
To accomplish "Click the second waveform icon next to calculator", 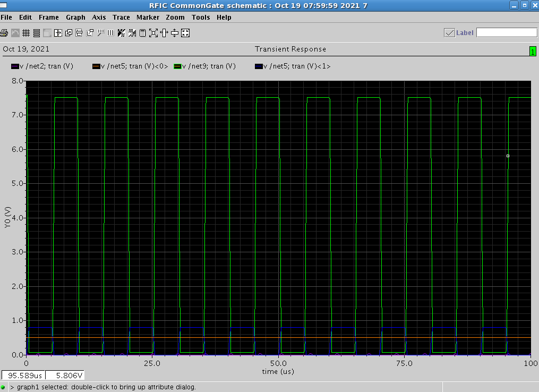I will point(132,33).
